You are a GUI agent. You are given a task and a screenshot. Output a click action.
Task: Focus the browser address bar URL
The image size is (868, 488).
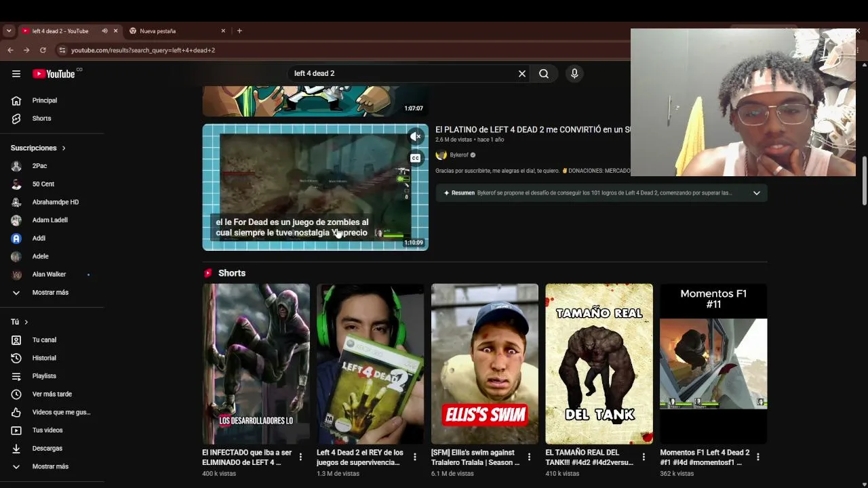(143, 50)
